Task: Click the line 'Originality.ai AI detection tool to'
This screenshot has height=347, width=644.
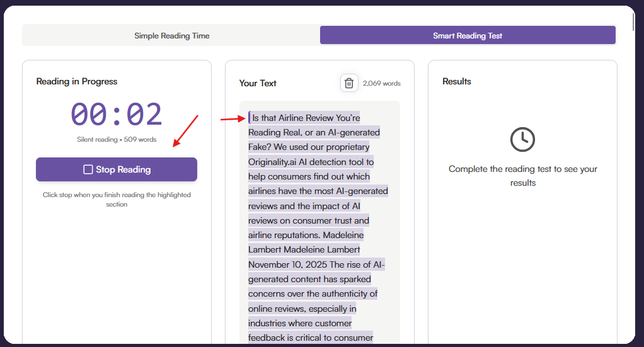Action: (311, 162)
